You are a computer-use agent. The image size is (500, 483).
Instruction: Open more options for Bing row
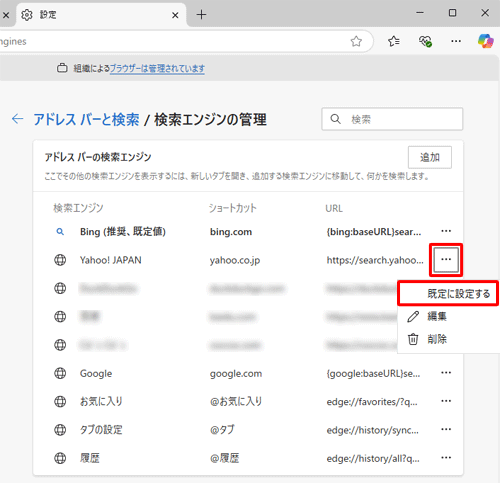446,231
